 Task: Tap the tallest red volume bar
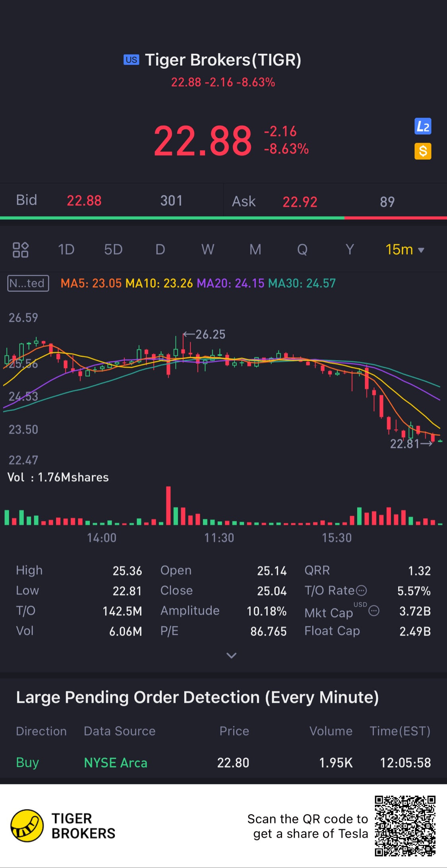(x=168, y=505)
